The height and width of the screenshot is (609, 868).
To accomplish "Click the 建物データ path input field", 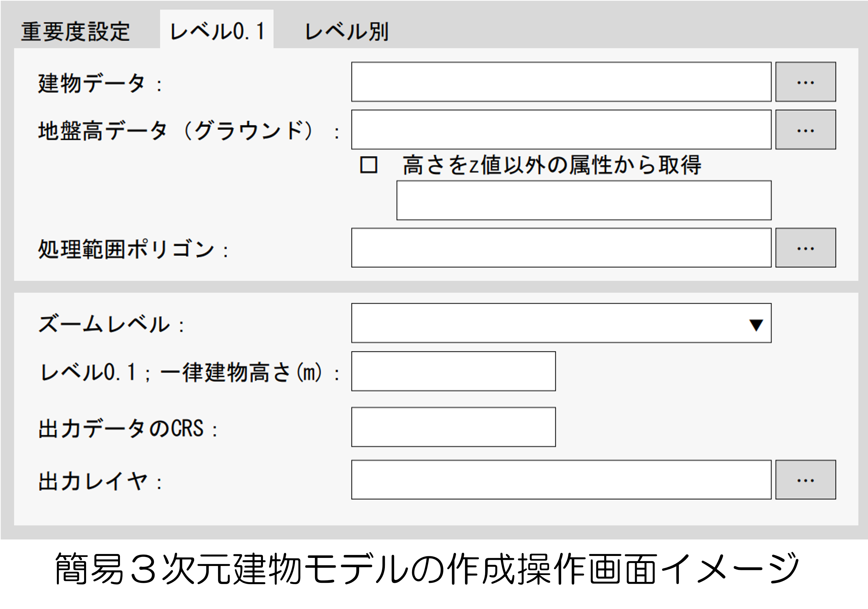I will point(561,82).
